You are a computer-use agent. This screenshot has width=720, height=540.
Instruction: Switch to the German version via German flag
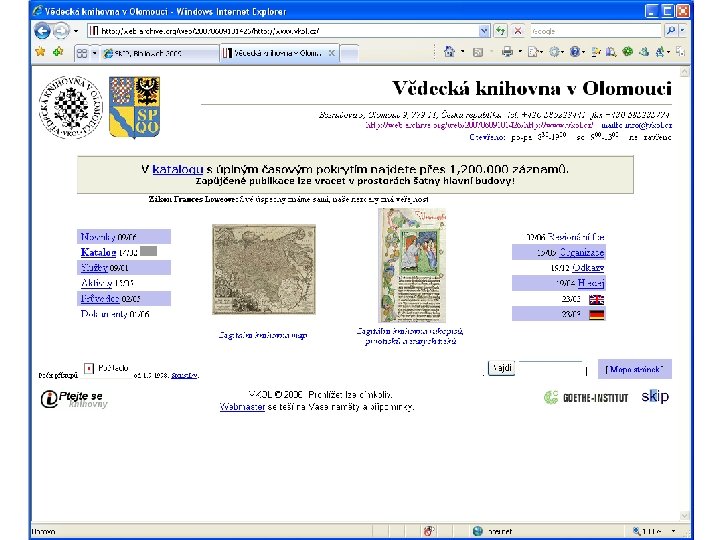[596, 315]
